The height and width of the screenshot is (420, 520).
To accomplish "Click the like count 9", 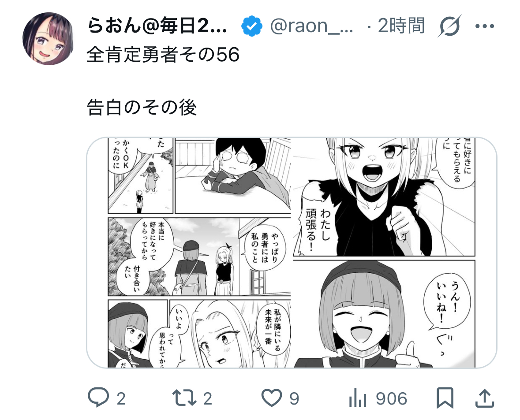I will pyautogui.click(x=294, y=398).
